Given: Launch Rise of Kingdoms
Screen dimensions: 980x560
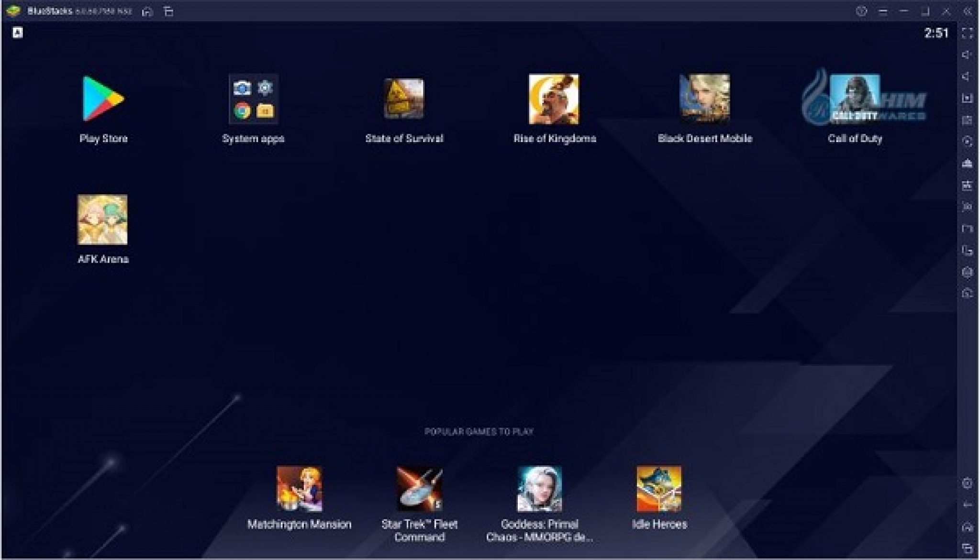Looking at the screenshot, I should (x=554, y=99).
